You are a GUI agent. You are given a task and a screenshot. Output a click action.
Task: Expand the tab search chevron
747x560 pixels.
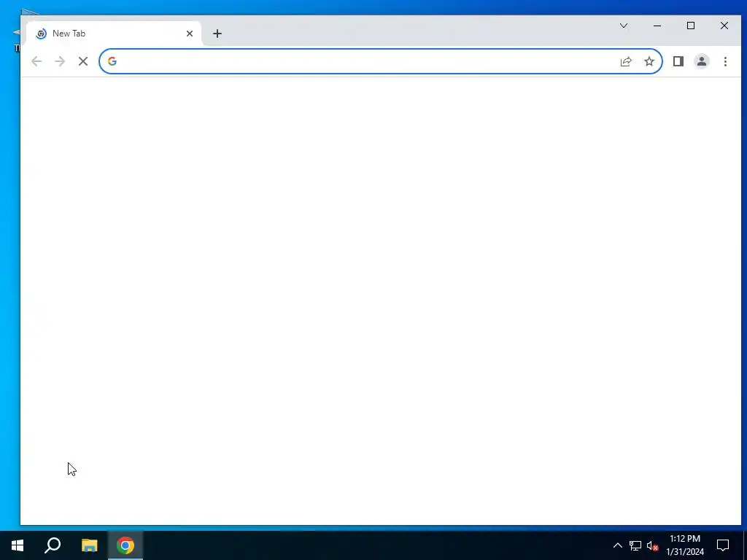623,26
